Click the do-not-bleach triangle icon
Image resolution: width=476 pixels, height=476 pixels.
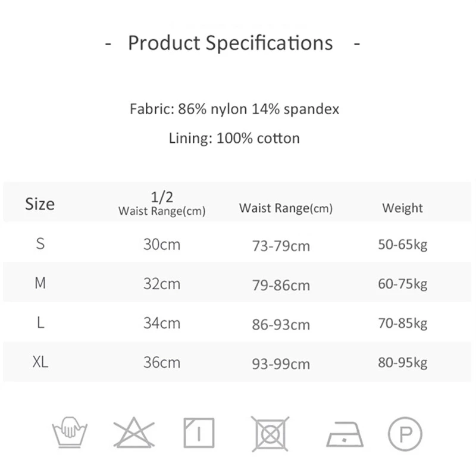coord(134,433)
